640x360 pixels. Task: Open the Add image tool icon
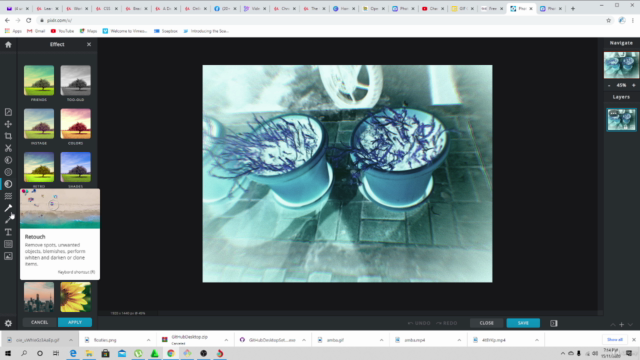(x=8, y=256)
